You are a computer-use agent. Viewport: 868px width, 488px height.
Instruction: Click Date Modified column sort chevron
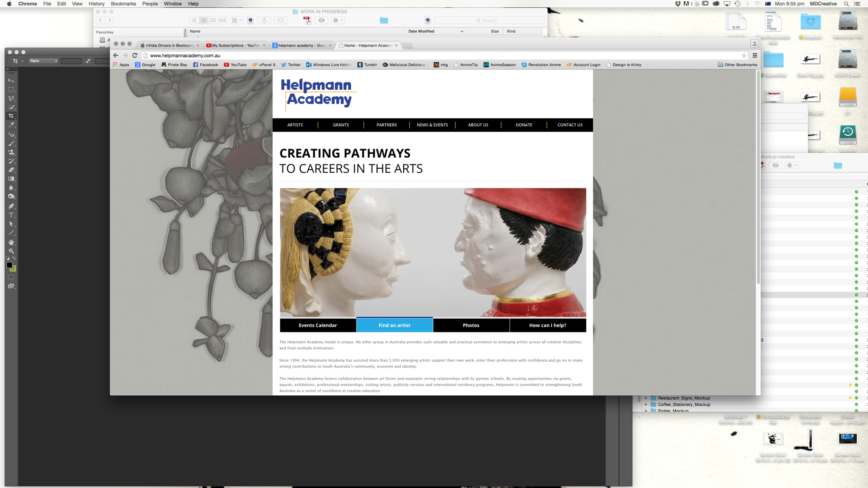point(462,31)
